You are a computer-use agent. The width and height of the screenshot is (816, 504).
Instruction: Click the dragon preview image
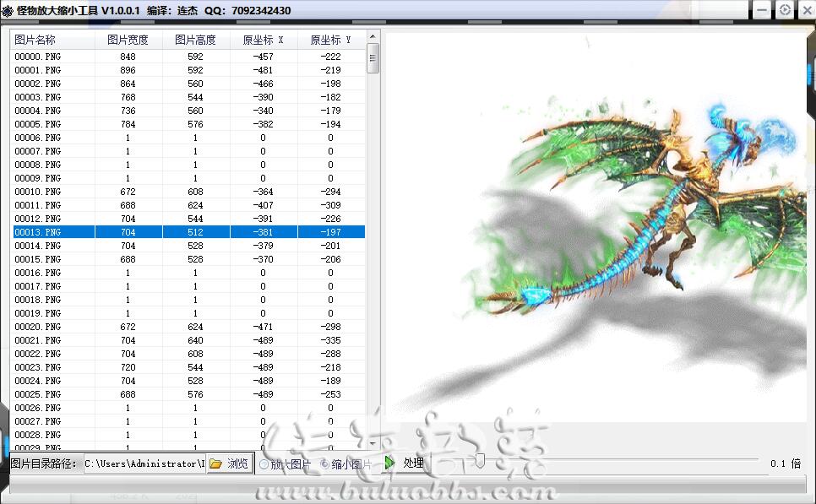click(596, 227)
